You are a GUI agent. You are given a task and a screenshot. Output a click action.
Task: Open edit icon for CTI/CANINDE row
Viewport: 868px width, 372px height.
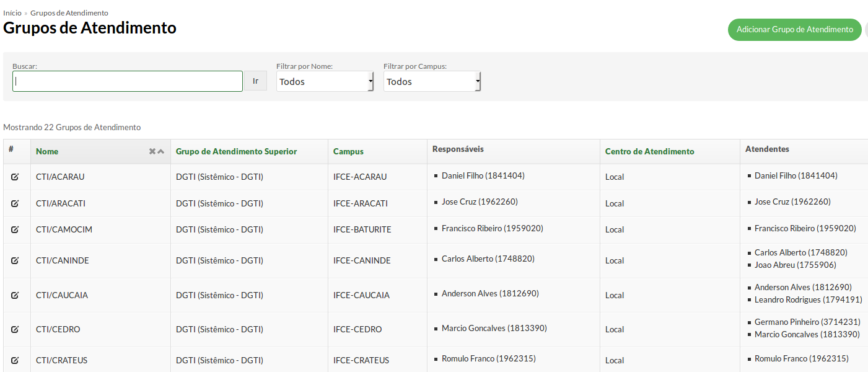(15, 260)
